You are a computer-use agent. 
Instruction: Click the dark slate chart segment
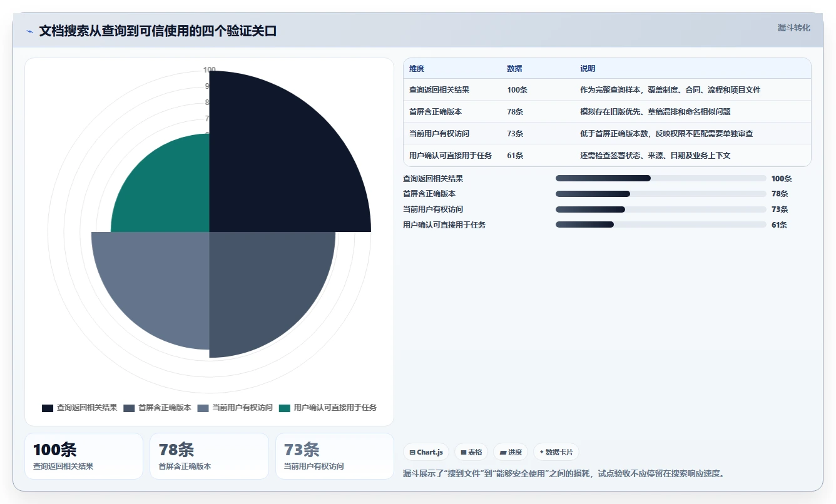point(263,285)
